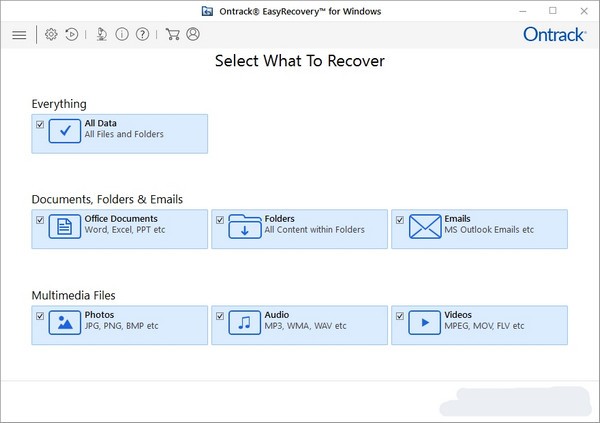Toggle the Emails checkbox
The height and width of the screenshot is (423, 600).
point(399,220)
